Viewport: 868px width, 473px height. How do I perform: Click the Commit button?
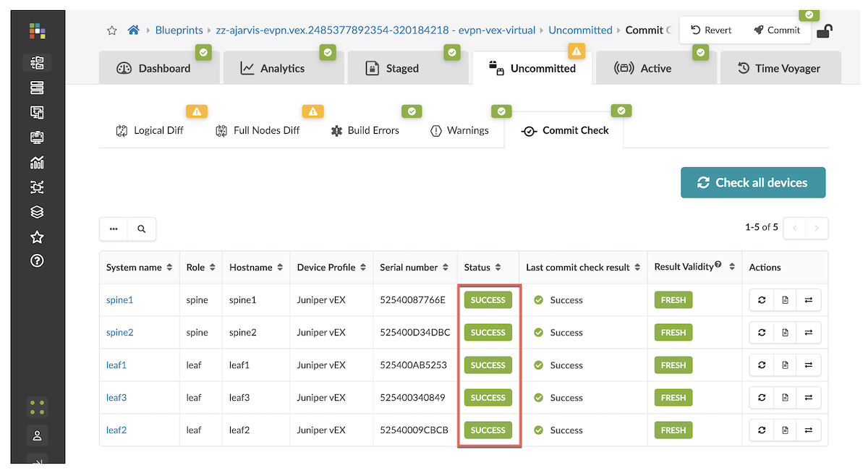click(776, 30)
